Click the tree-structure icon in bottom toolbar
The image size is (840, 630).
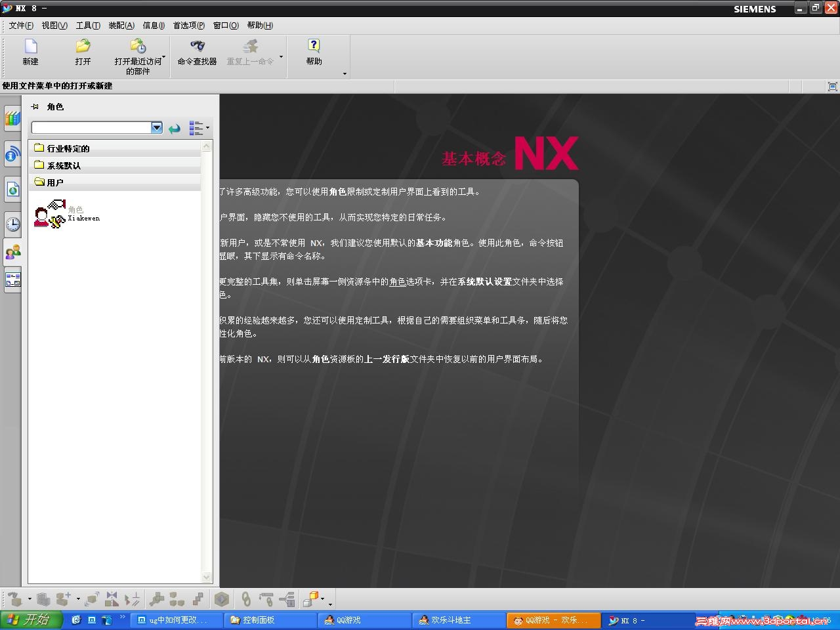tap(287, 599)
